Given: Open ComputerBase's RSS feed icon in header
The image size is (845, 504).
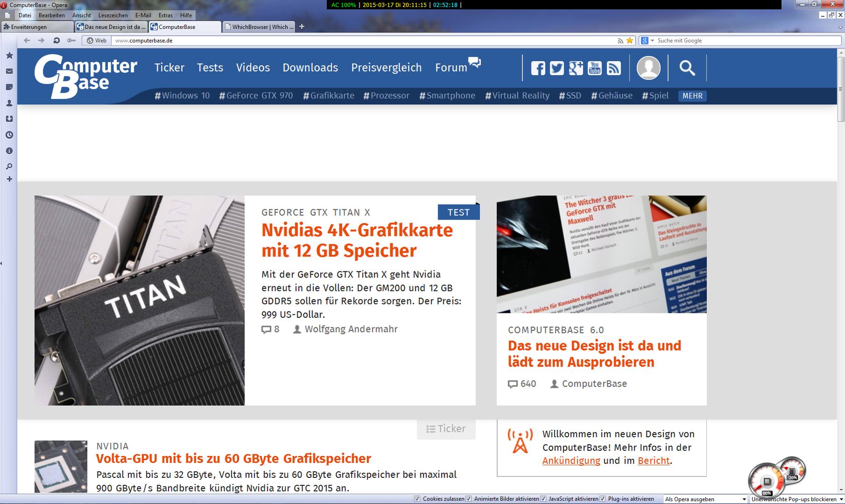Looking at the screenshot, I should coord(614,68).
